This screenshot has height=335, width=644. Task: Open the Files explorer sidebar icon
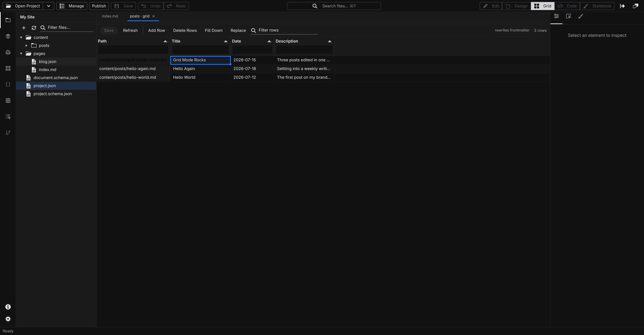click(x=8, y=20)
